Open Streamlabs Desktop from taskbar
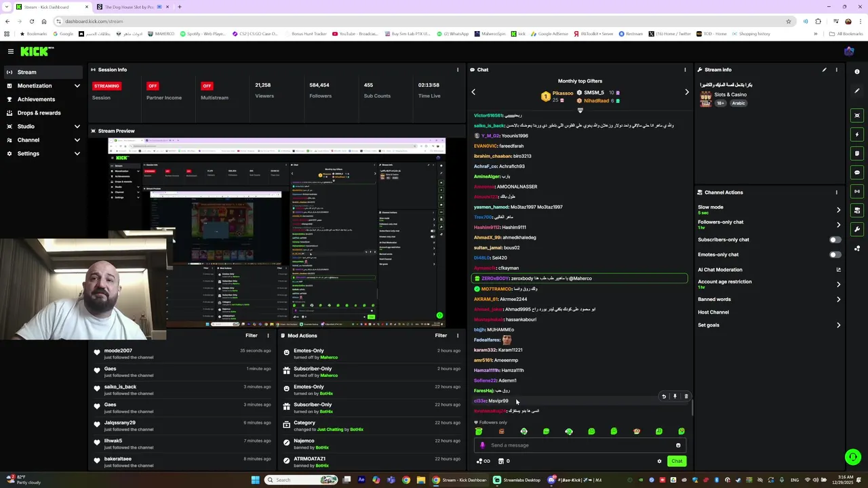Viewport: 868px width, 488px height. pyautogui.click(x=517, y=480)
